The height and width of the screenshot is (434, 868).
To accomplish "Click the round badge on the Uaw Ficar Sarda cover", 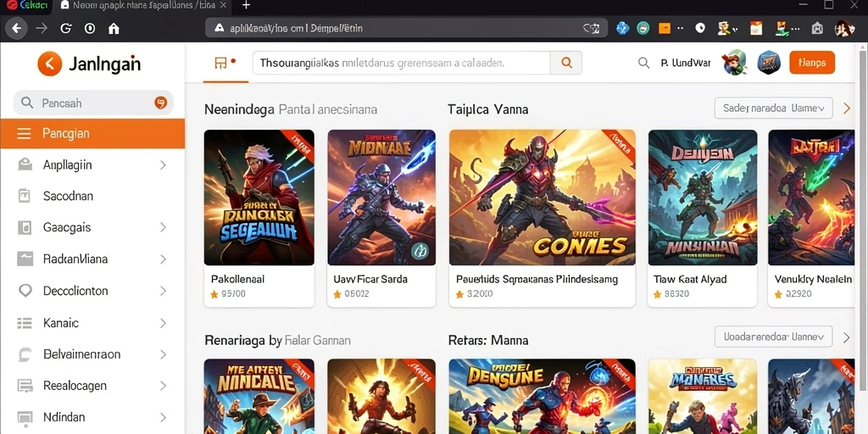I will click(420, 251).
